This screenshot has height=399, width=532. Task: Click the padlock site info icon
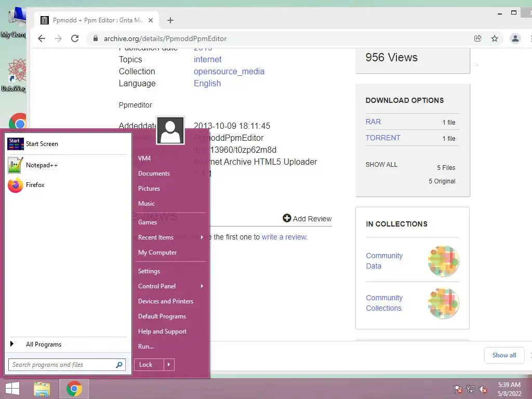point(96,38)
